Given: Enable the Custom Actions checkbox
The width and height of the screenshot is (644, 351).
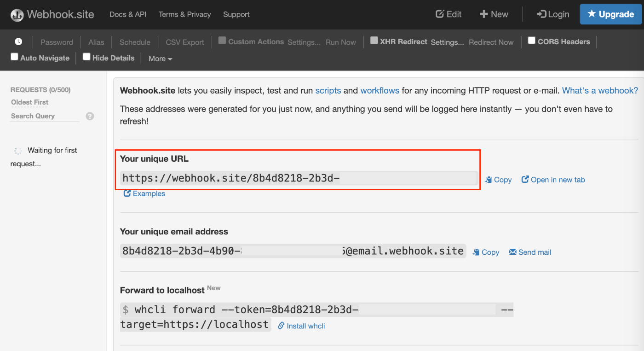Looking at the screenshot, I should tap(222, 41).
